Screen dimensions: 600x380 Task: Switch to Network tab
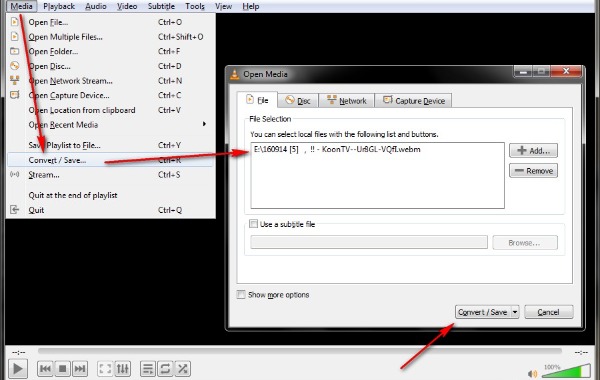[346, 101]
